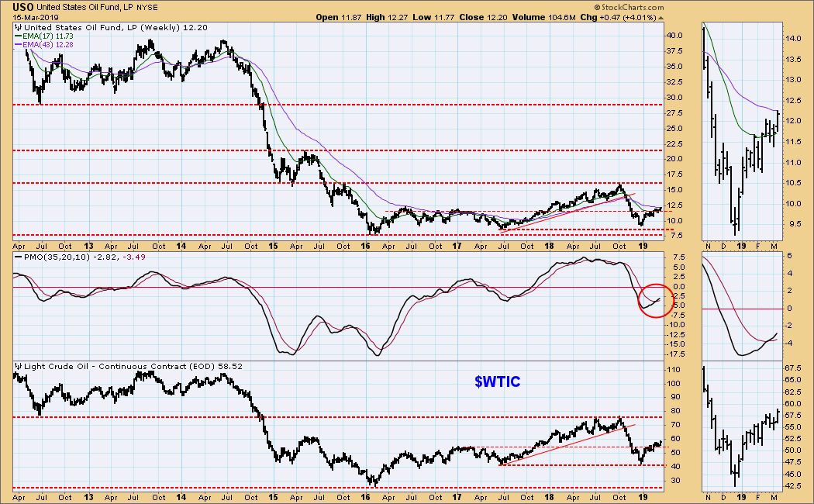
Task: Click the purple EMA(43) line swatch
Action: tap(18, 45)
